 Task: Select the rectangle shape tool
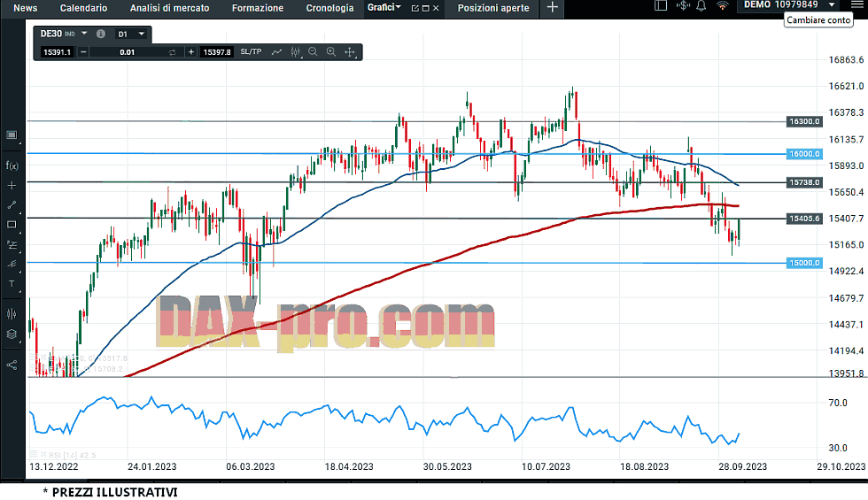coord(12,225)
